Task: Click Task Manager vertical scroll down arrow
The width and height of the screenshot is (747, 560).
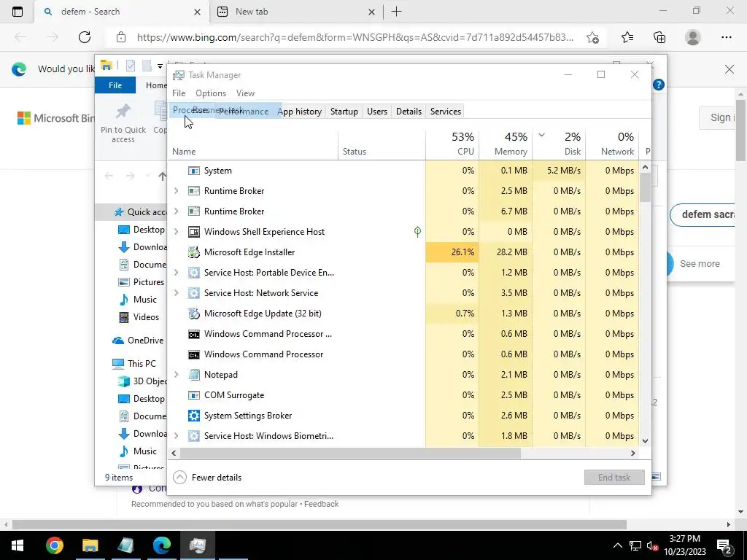Action: click(645, 441)
